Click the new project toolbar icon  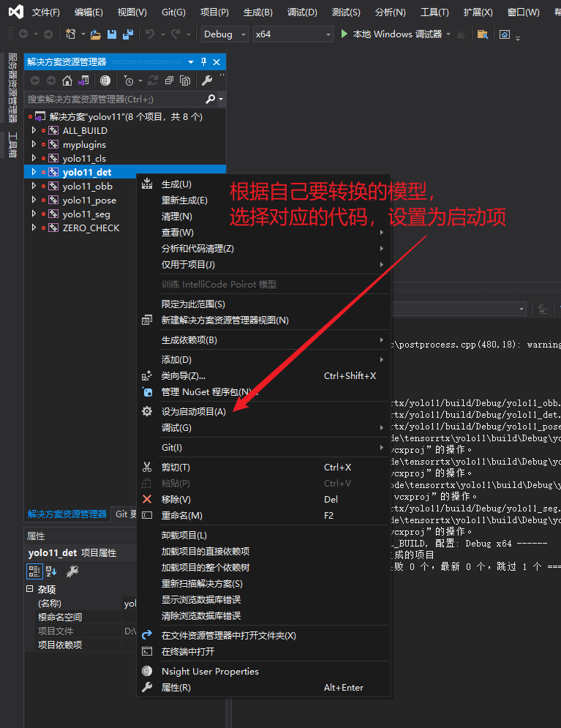(70, 34)
